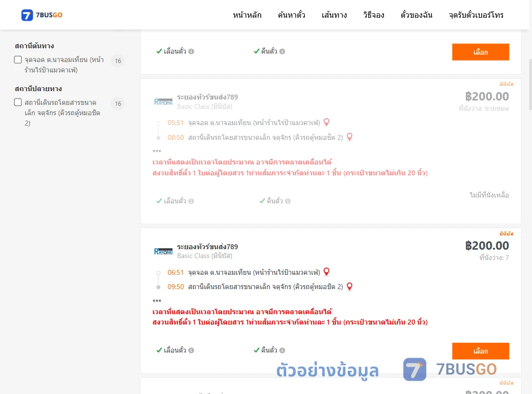Viewport: 532px width, 394px height.
Task: Open the หน้าหลัก menu item
Action: coord(247,15)
